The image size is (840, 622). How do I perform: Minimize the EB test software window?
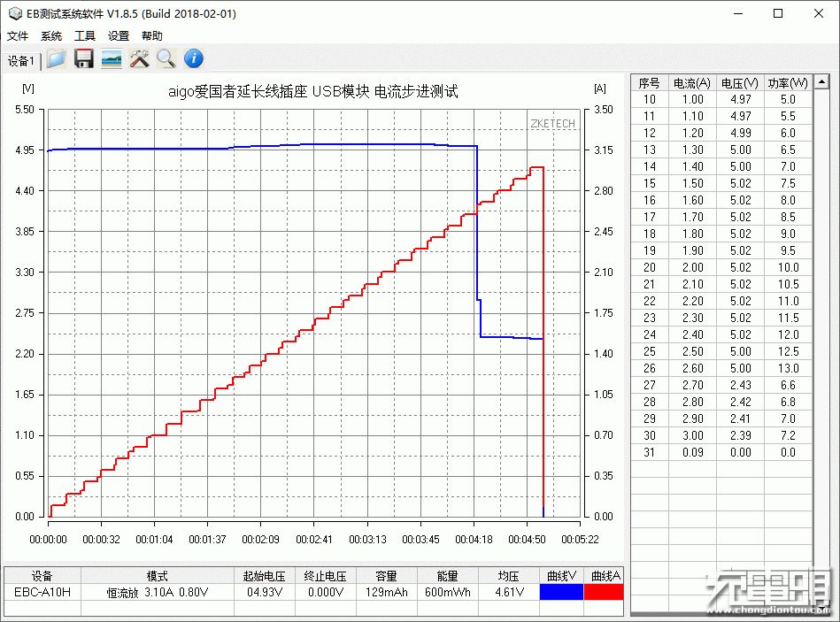point(738,13)
